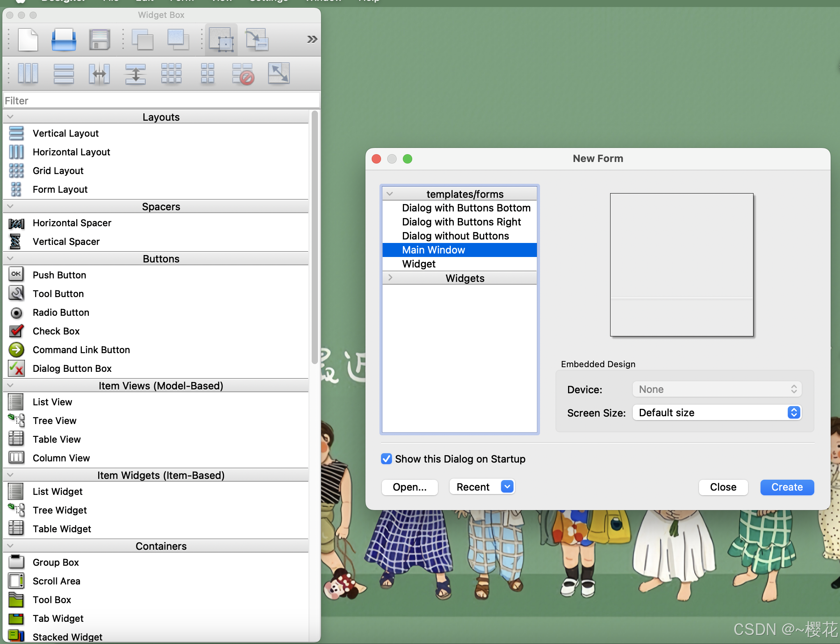Open the Device dropdown showing None
840x644 pixels.
pyautogui.click(x=716, y=389)
